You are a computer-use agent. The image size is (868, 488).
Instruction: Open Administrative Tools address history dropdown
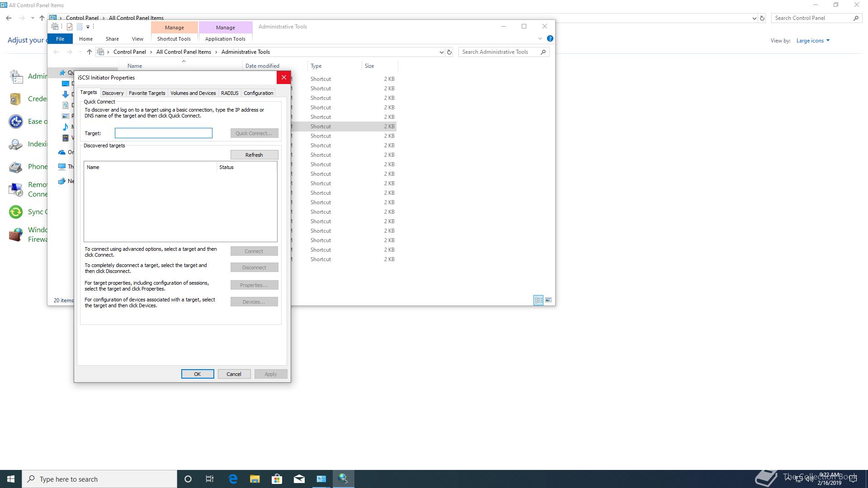441,52
